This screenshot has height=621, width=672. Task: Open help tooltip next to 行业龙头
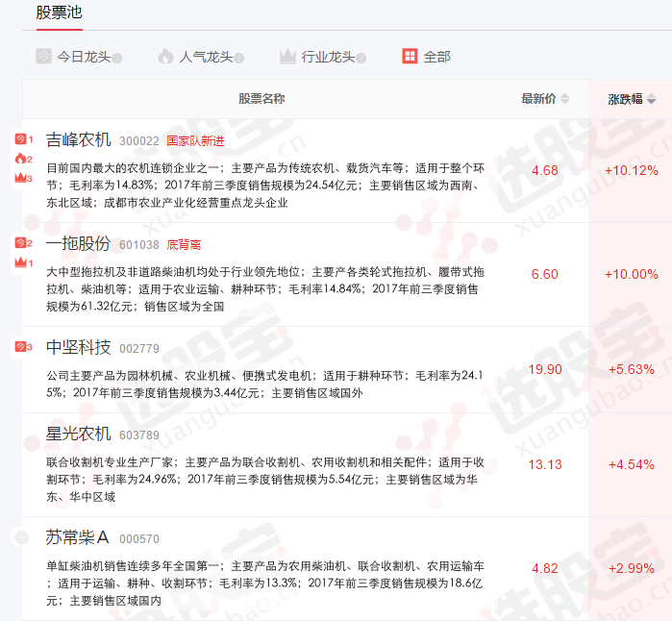pyautogui.click(x=361, y=58)
